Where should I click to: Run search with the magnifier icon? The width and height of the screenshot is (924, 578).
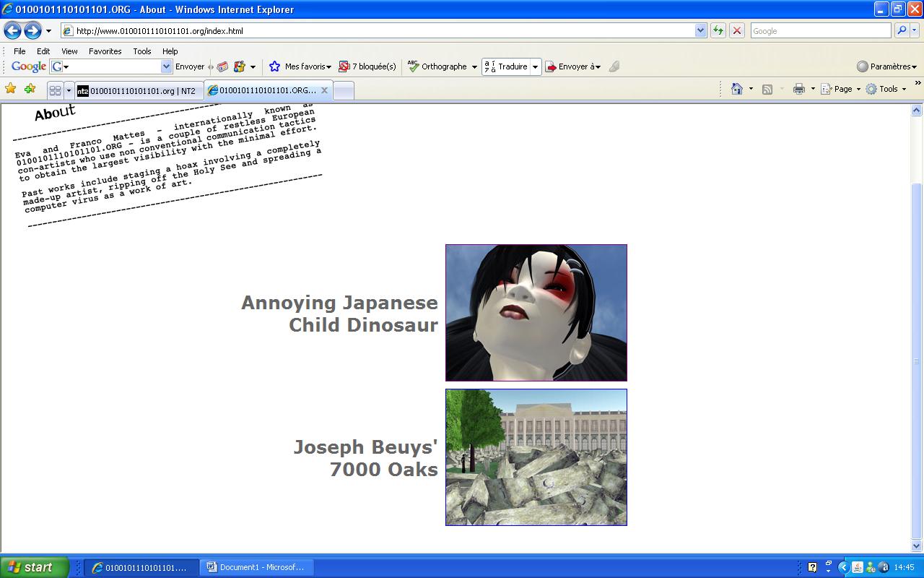point(901,31)
